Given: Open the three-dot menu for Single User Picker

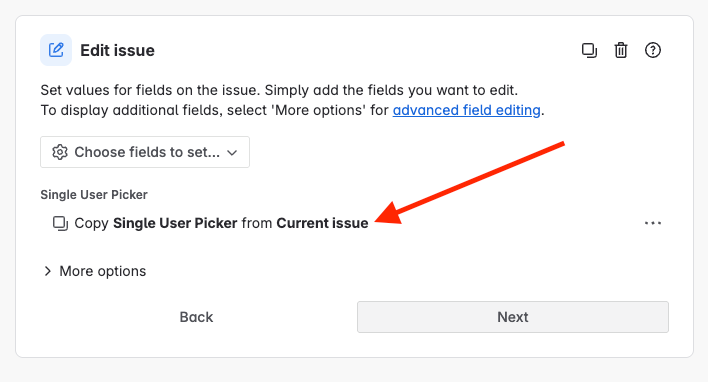Looking at the screenshot, I should pyautogui.click(x=652, y=223).
